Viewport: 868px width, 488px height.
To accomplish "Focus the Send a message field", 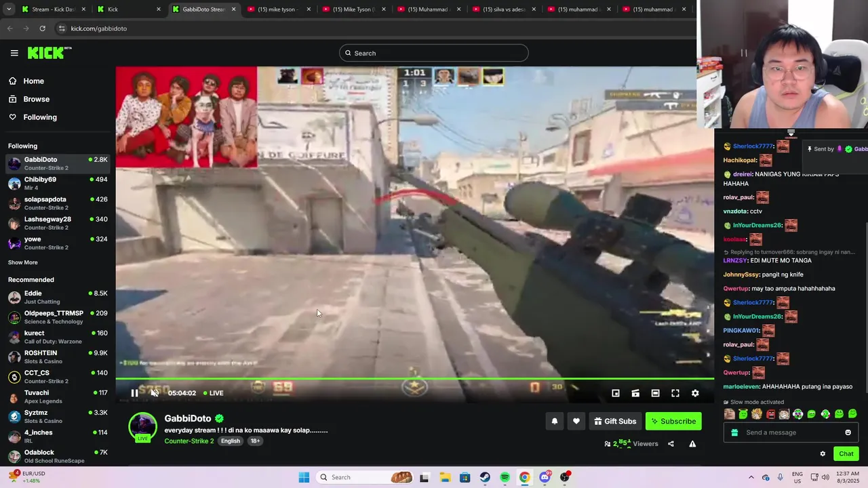I will click(791, 432).
